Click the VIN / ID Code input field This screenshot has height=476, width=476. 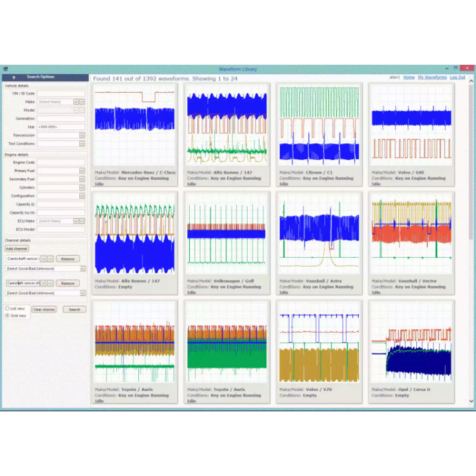[61, 93]
